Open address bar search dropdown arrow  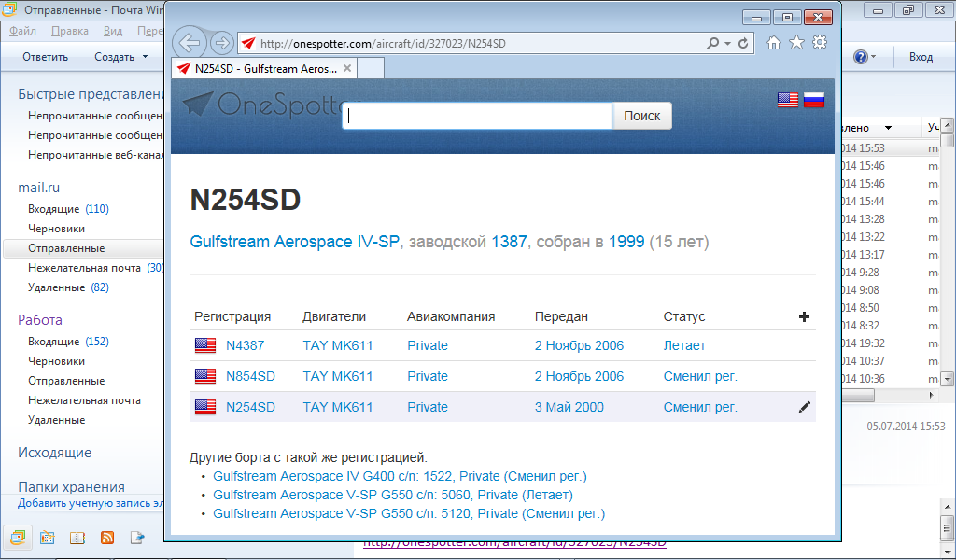coord(727,44)
